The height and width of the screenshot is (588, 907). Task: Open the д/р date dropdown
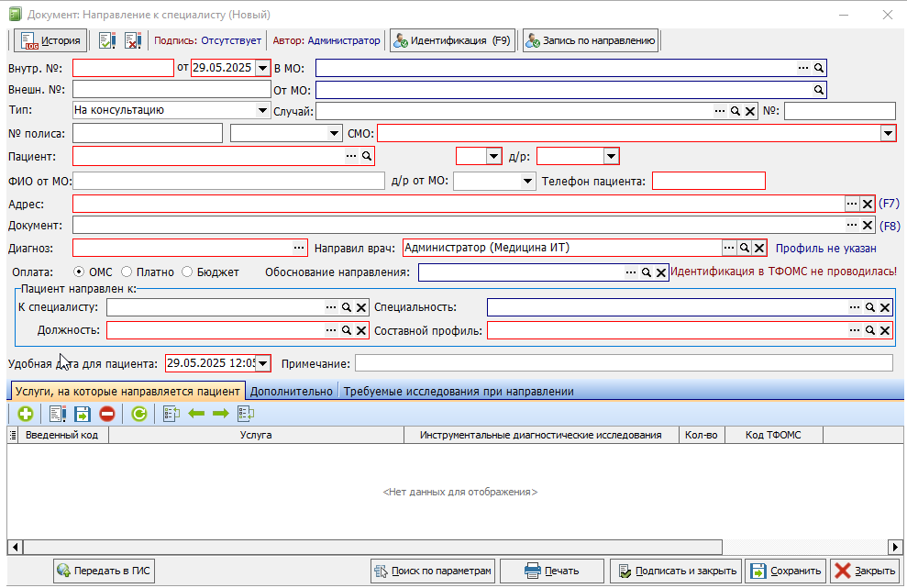point(611,156)
